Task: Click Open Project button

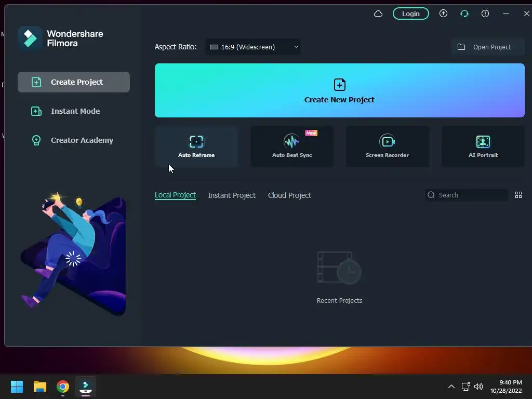Action: pyautogui.click(x=488, y=47)
